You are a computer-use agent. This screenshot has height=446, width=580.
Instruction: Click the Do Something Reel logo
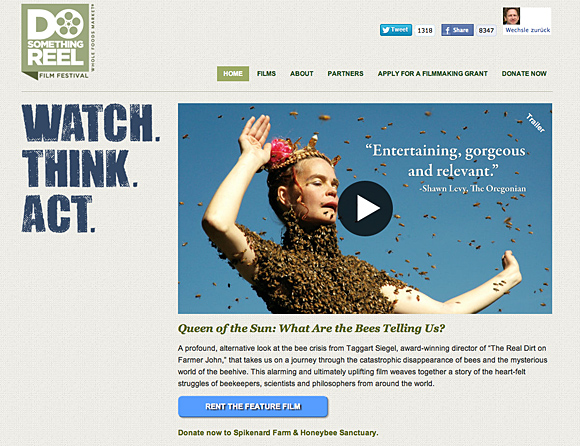[58, 42]
